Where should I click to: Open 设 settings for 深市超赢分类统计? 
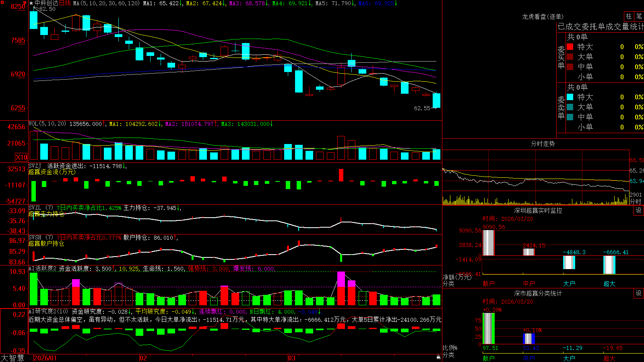pos(639,293)
